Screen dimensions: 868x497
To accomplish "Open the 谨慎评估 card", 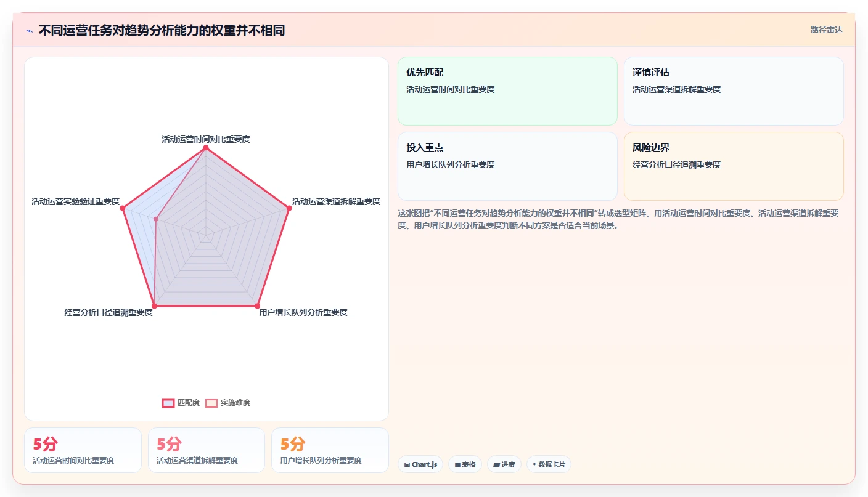I will [x=734, y=91].
